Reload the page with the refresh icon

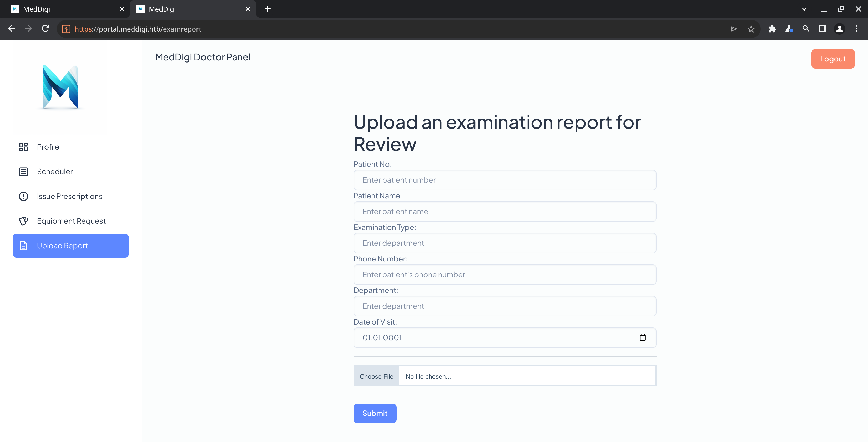[x=45, y=29]
